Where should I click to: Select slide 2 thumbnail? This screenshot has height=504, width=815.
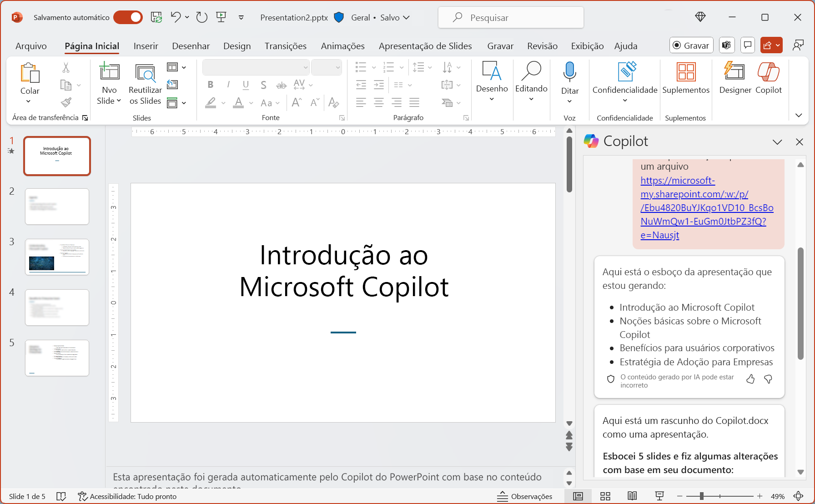[x=57, y=207]
